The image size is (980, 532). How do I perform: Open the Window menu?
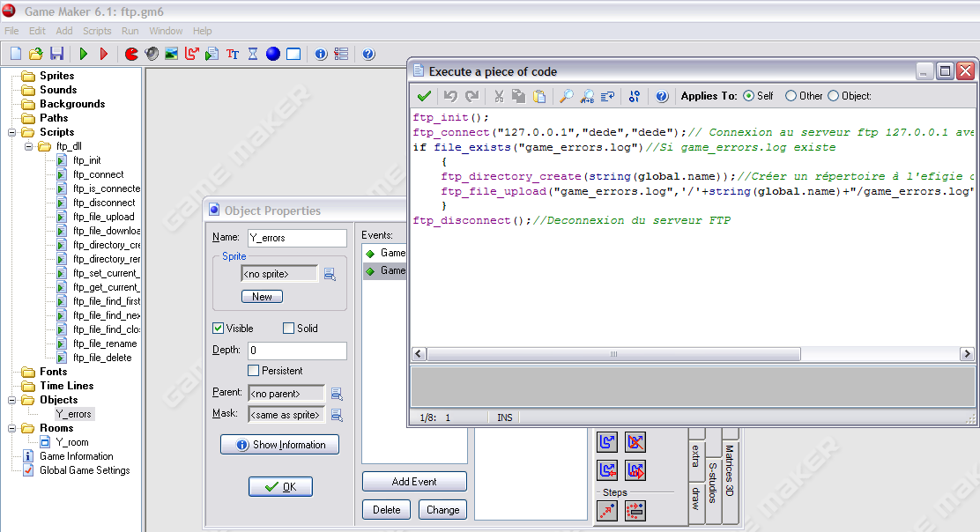coord(166,31)
